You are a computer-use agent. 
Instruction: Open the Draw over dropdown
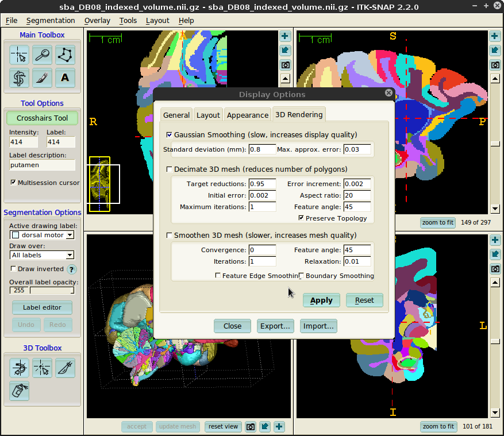tap(42, 255)
